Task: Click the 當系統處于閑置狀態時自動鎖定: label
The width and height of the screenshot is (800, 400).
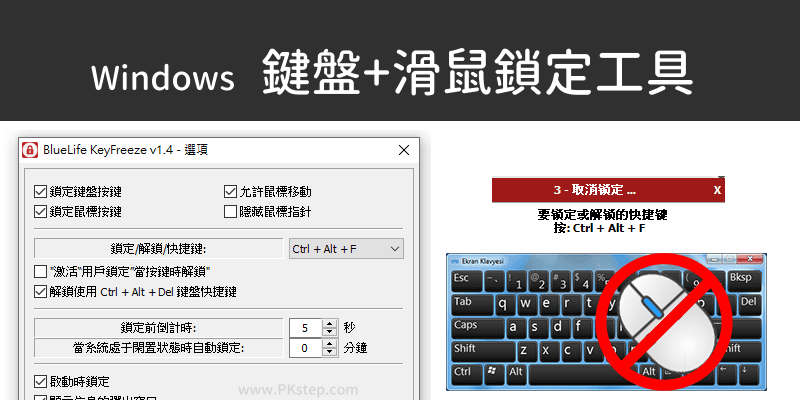Action: [158, 348]
